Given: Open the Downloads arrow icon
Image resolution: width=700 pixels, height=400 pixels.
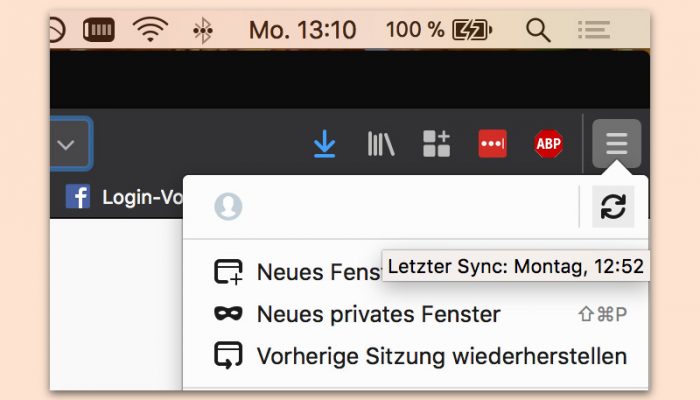Looking at the screenshot, I should pos(324,144).
